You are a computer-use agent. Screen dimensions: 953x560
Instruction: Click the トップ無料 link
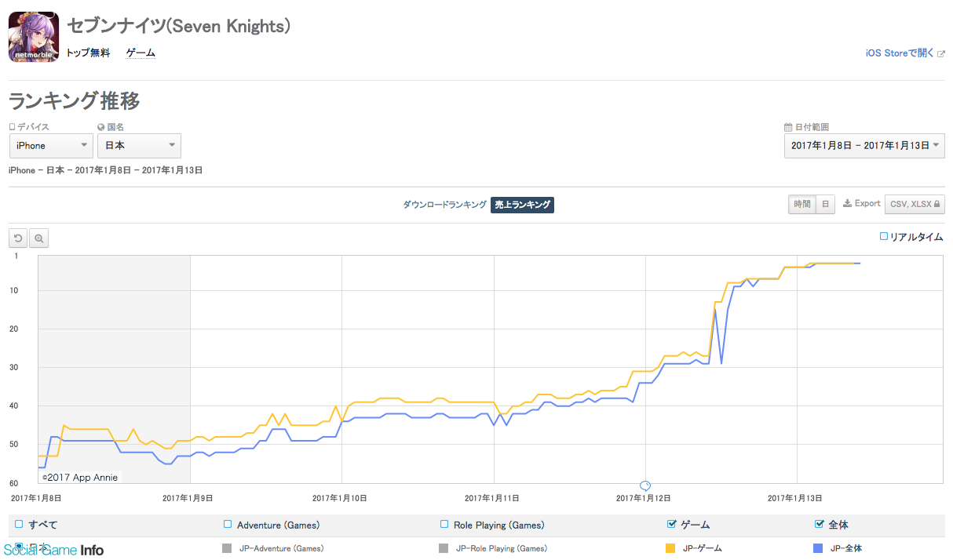pyautogui.click(x=88, y=53)
